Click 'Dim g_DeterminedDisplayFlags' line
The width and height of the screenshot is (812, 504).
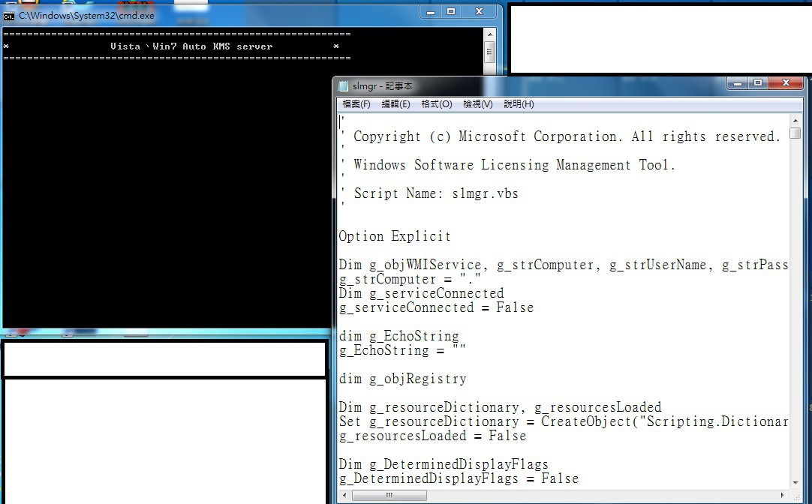tap(444, 465)
